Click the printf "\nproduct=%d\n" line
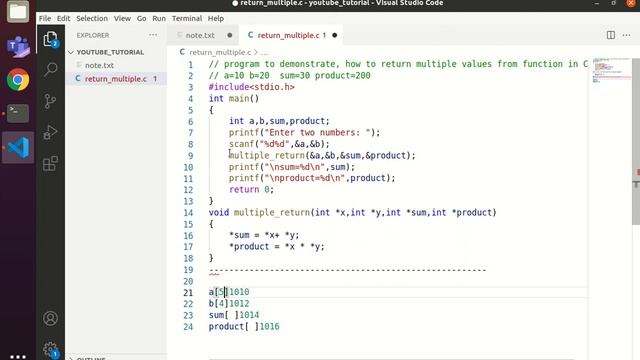Screen dimensions: 640x360 click(312, 178)
